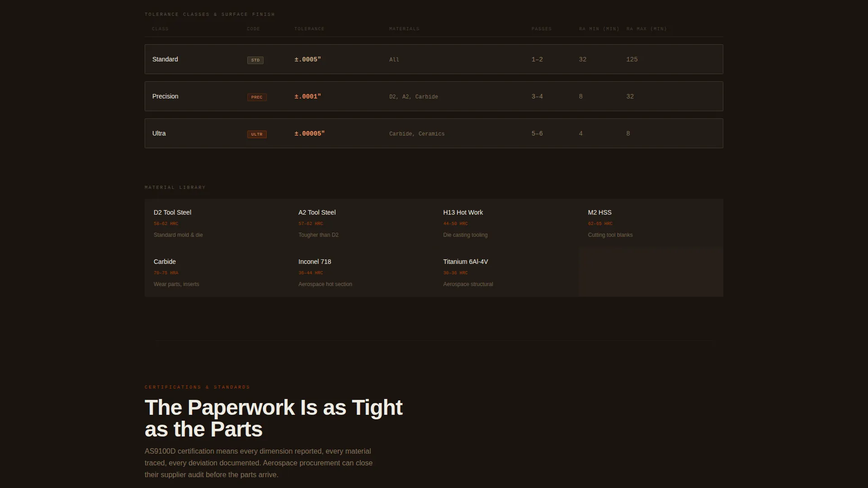Select the Ultra tolerance class row
Image resolution: width=868 pixels, height=488 pixels.
[x=434, y=133]
